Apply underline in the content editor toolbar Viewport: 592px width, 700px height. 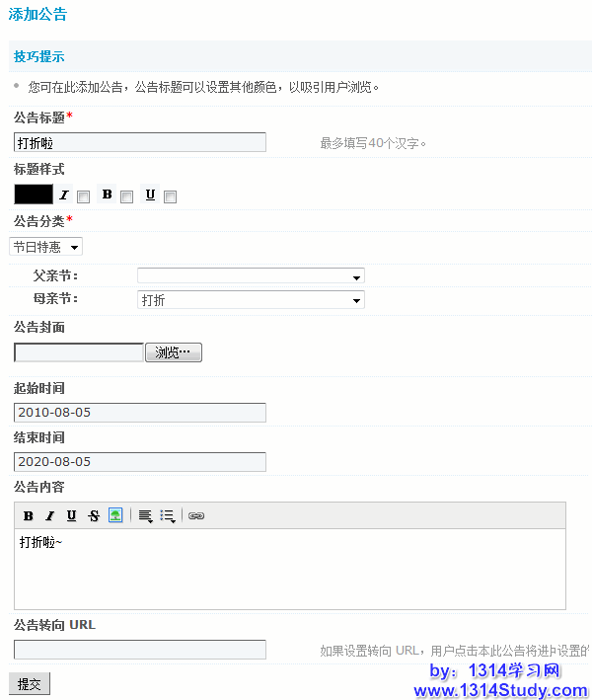pos(71,515)
